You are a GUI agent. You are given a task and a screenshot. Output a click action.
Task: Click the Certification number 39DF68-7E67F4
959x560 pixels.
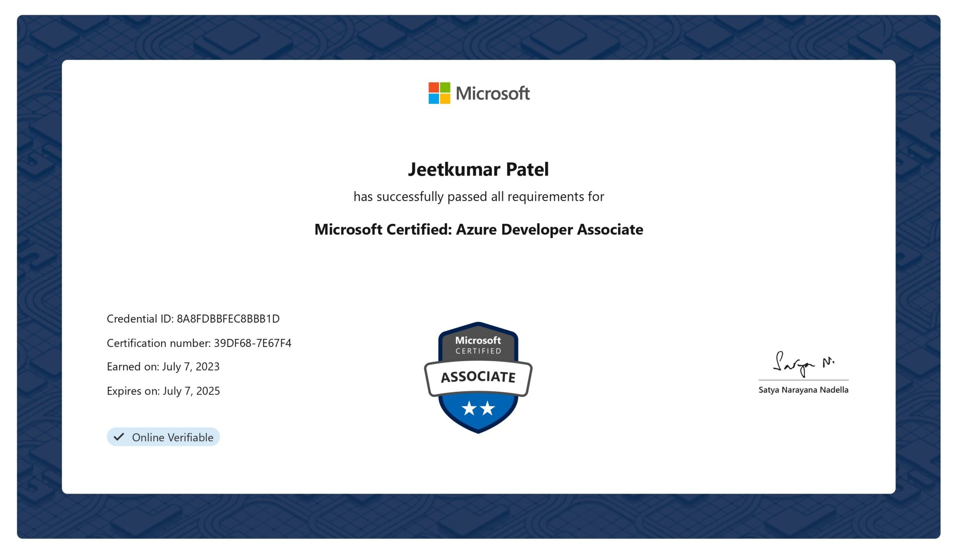252,343
